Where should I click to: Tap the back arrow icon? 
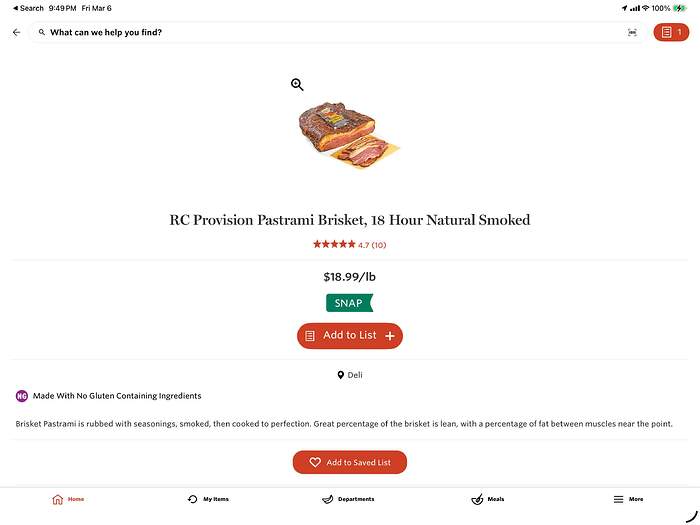pyautogui.click(x=16, y=32)
